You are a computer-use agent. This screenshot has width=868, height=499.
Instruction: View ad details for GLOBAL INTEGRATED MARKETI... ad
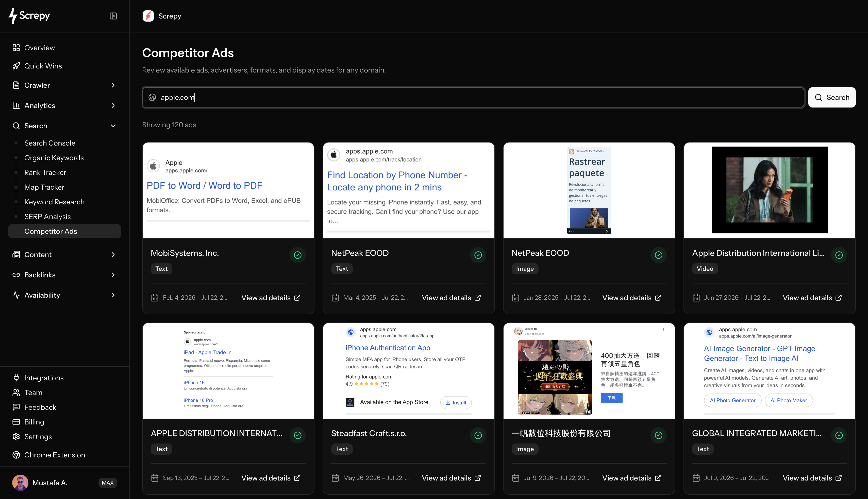tap(812, 478)
